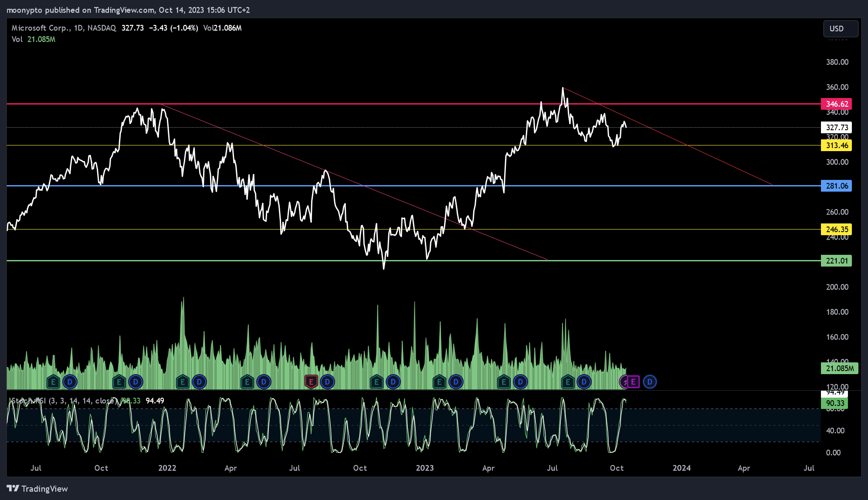Click the earnings E marker after April 2022
Screen dimensions: 868x500
[x=247, y=382]
